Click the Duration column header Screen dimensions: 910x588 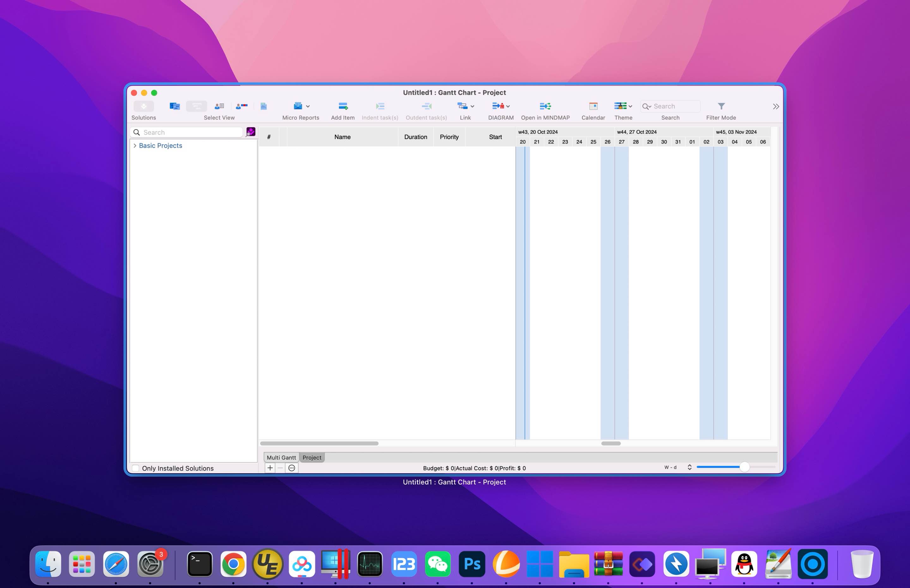(416, 137)
